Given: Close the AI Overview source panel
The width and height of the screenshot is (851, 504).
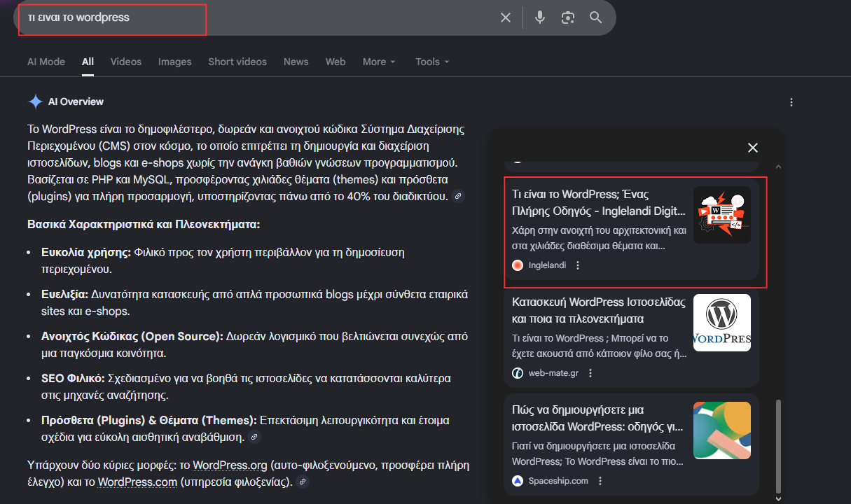Looking at the screenshot, I should tap(752, 148).
